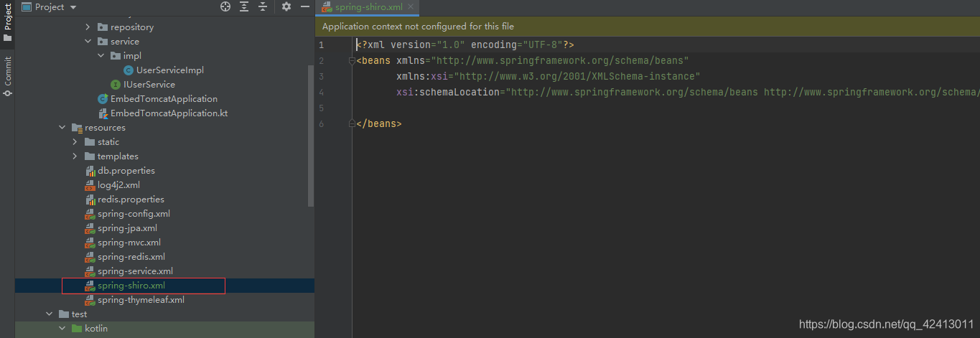Click the xml version declaration line

(x=465, y=44)
